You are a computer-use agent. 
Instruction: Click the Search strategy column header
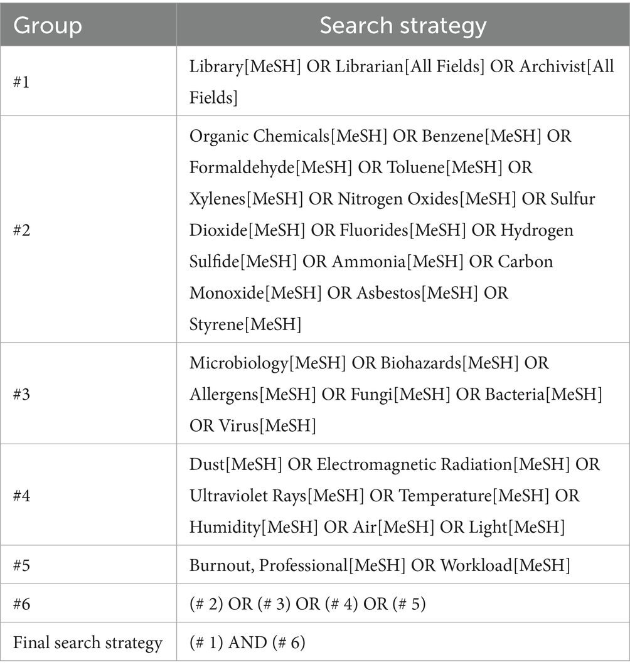point(403,25)
